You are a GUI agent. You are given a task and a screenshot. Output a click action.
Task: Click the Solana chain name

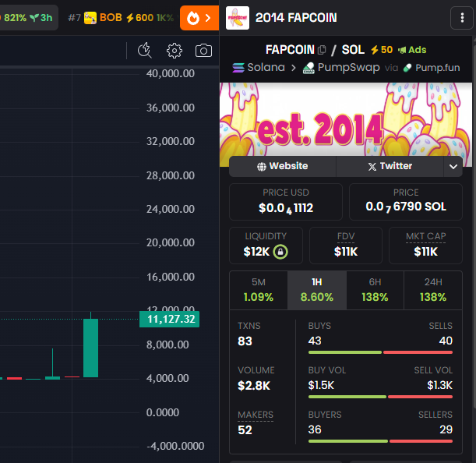(266, 68)
